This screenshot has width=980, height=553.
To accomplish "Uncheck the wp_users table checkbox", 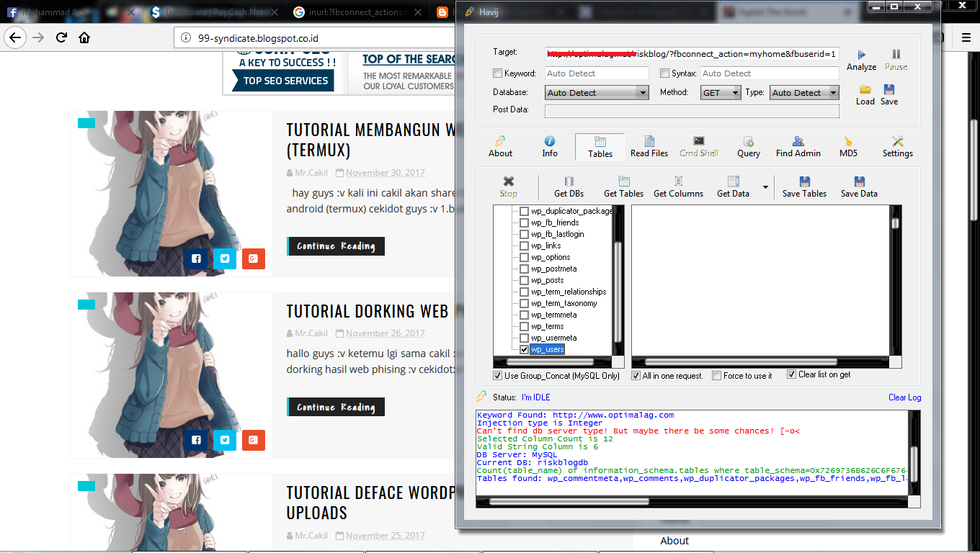I will coord(524,349).
